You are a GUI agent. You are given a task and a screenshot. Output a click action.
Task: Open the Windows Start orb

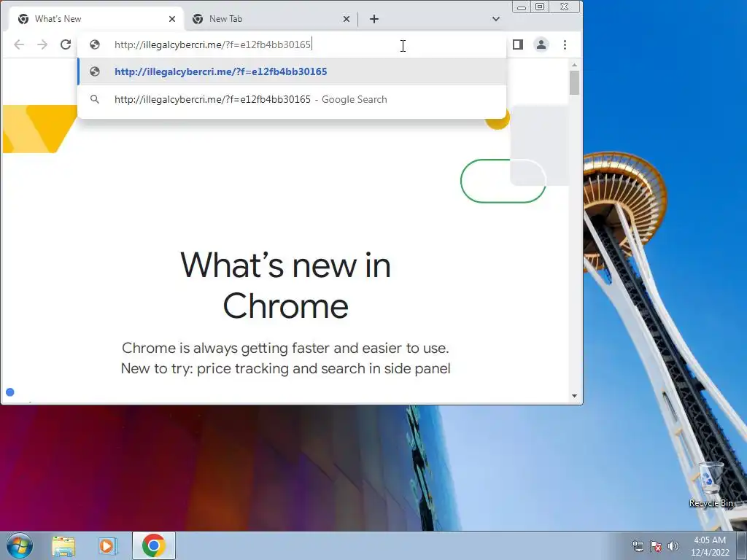pyautogui.click(x=20, y=545)
